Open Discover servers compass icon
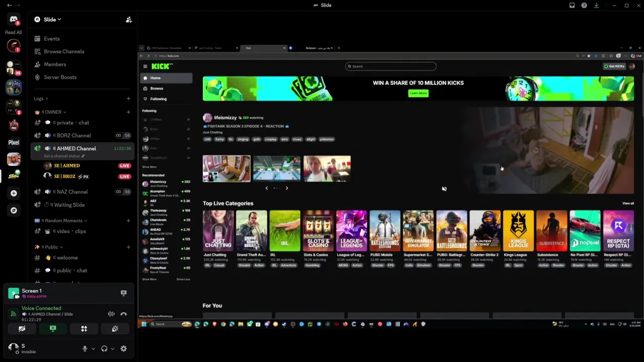This screenshot has height=362, width=644. (x=14, y=210)
